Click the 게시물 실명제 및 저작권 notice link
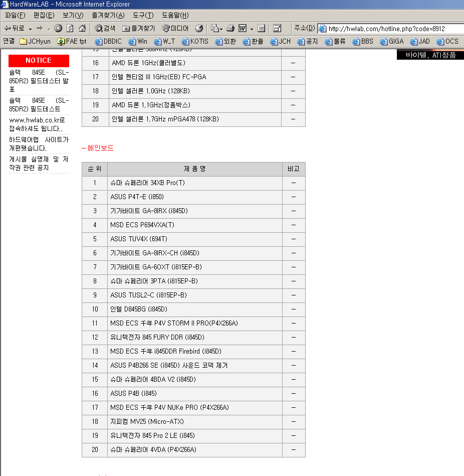The image size is (464, 476). click(x=39, y=164)
